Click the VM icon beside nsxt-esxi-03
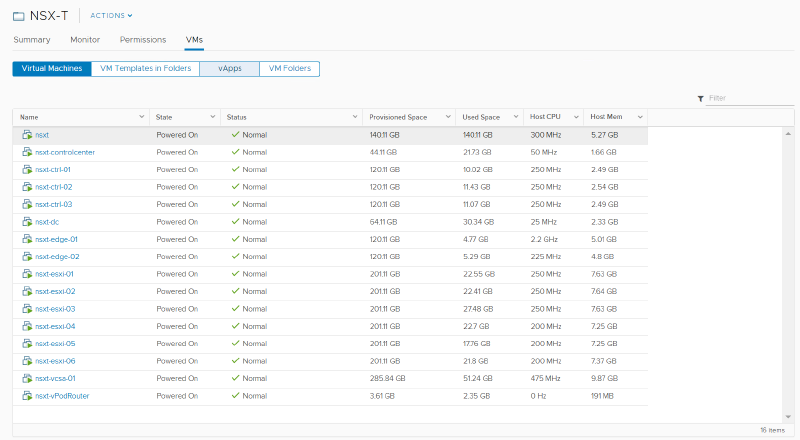Screen dimensions: 800x440 click(27, 309)
